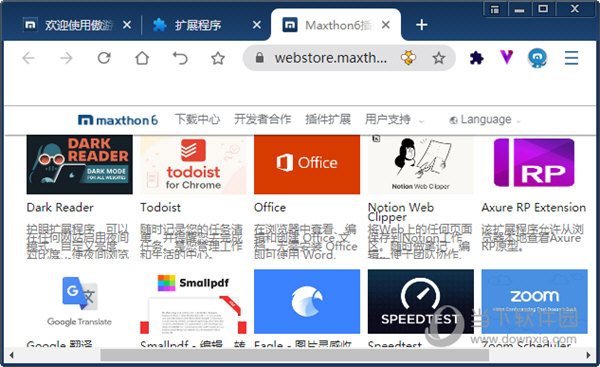Open a new tab with the plus button
The image size is (600, 367).
pyautogui.click(x=421, y=25)
